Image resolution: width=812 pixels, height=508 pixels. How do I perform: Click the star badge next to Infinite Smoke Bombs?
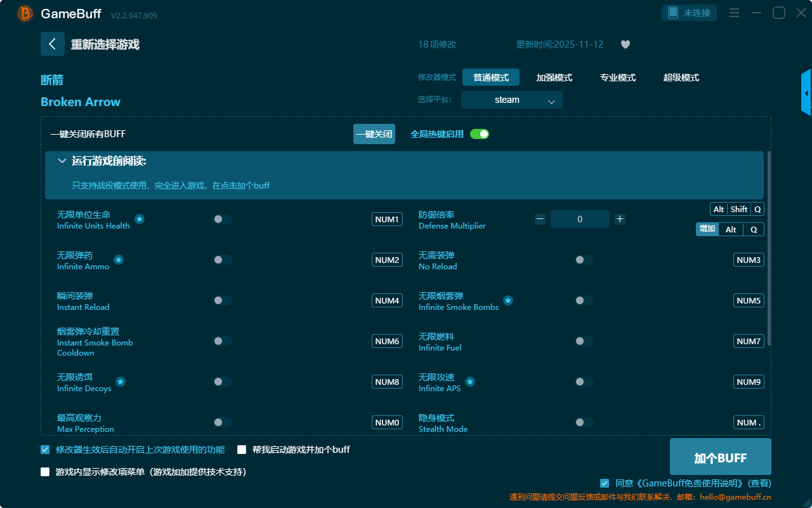(508, 300)
